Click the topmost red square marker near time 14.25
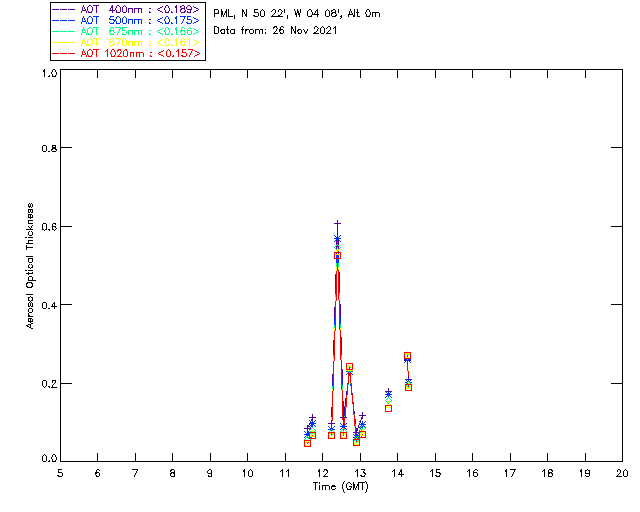640x512 pixels. click(407, 356)
